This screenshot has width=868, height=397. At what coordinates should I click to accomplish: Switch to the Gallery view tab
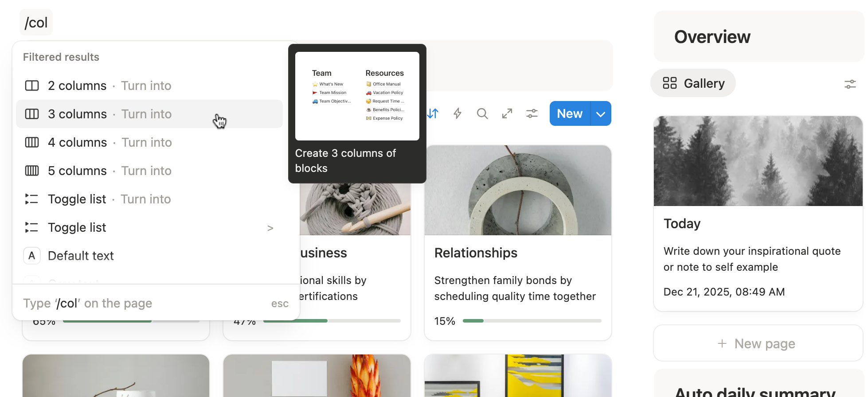[x=693, y=83]
